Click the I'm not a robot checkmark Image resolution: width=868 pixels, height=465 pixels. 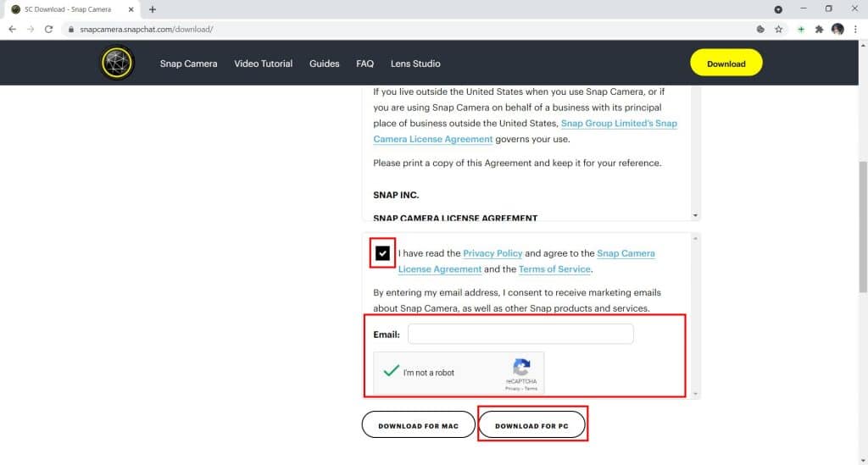(391, 371)
